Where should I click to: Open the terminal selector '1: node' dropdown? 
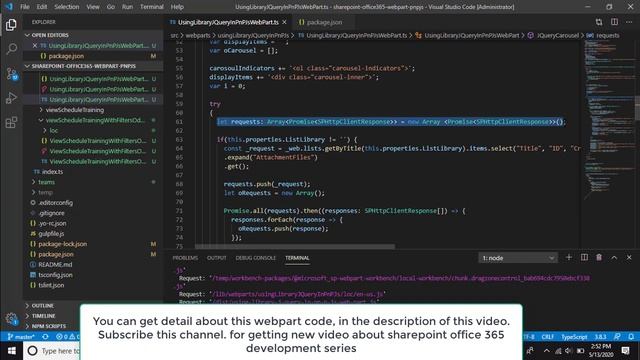tap(518, 258)
